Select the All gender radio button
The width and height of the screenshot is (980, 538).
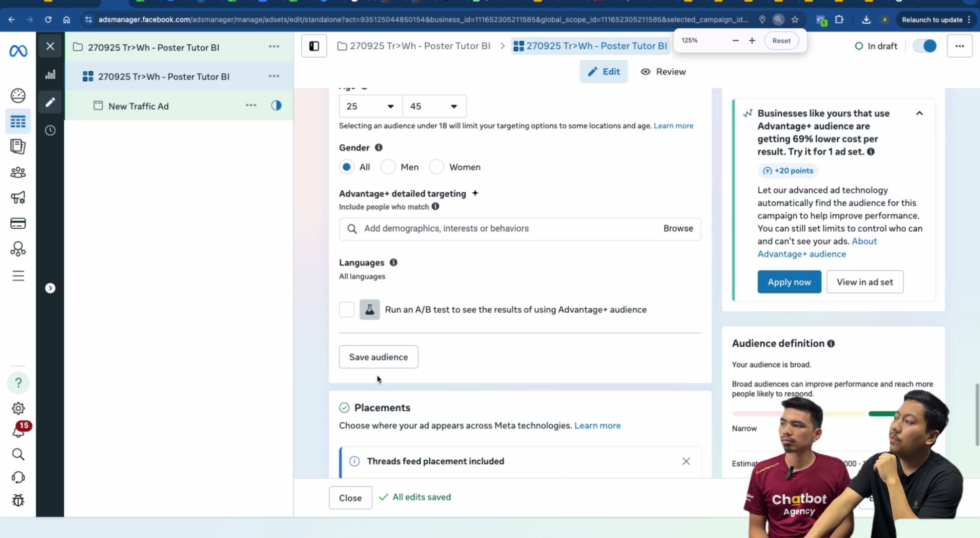347,167
